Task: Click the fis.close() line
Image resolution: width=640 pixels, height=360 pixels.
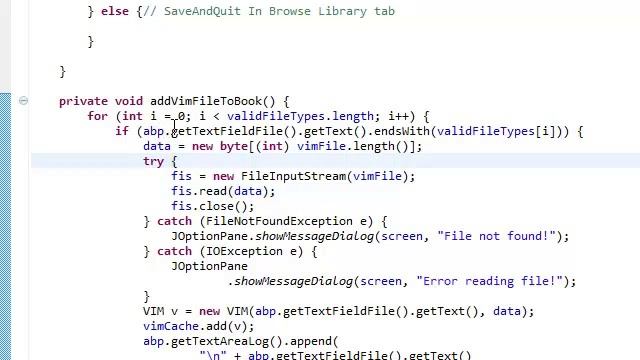Action: pyautogui.click(x=213, y=207)
